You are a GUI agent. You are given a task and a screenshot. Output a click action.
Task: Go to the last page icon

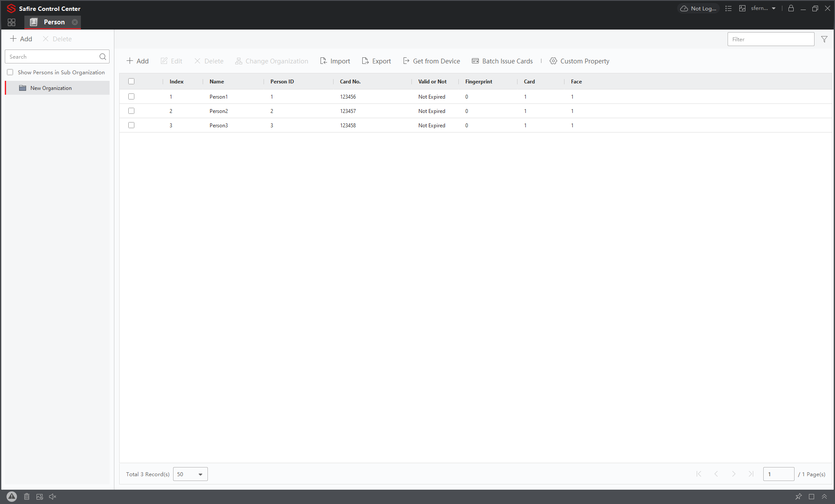pos(751,474)
